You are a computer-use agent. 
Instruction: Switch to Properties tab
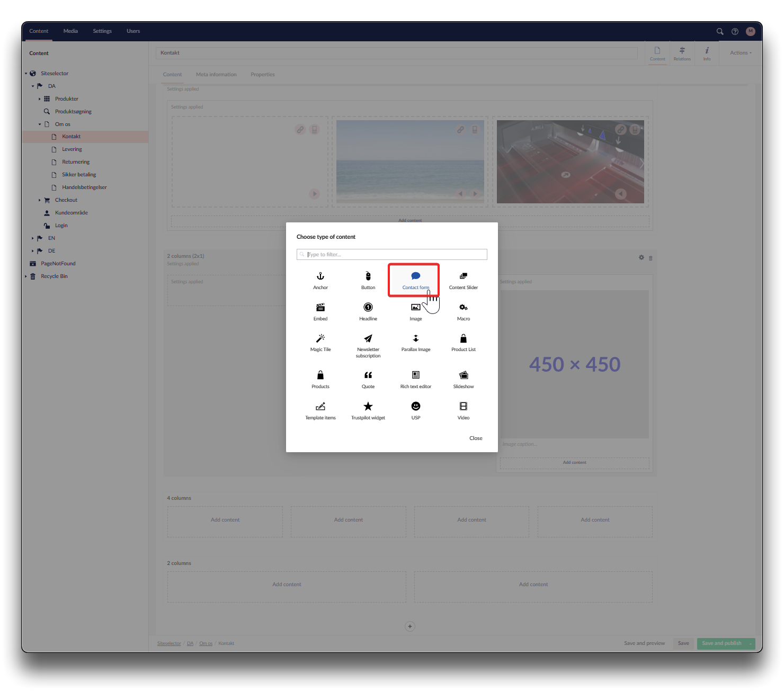(x=263, y=74)
